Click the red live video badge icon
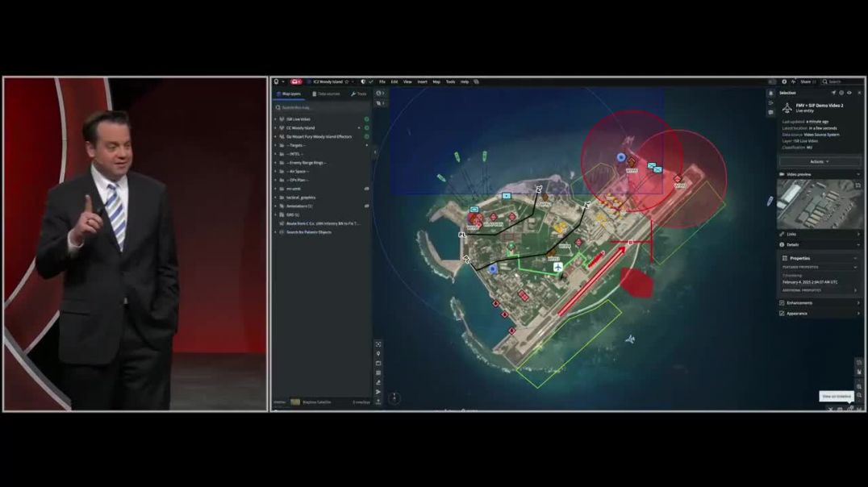868x487 pixels. click(x=296, y=81)
